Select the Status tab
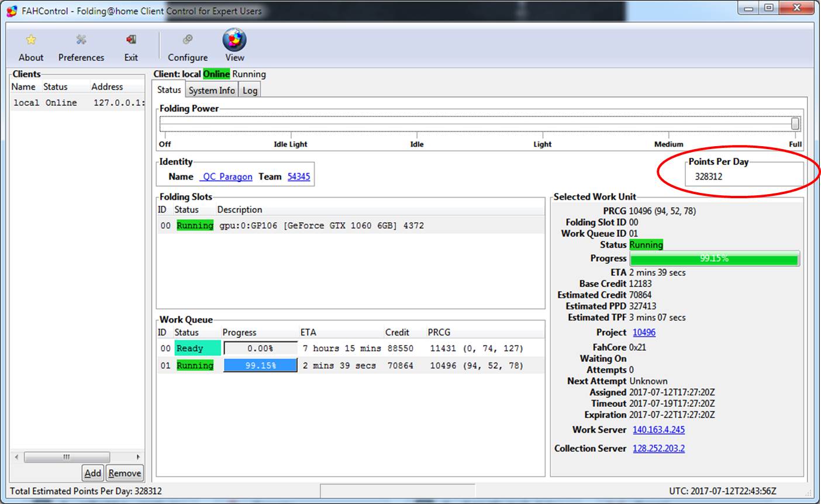The height and width of the screenshot is (504, 821). point(169,89)
